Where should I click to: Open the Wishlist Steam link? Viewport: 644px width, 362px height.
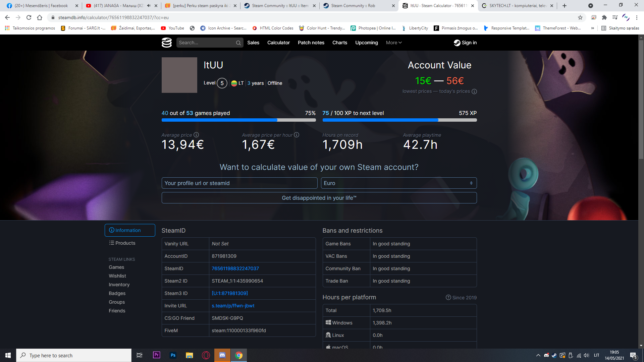[117, 276]
